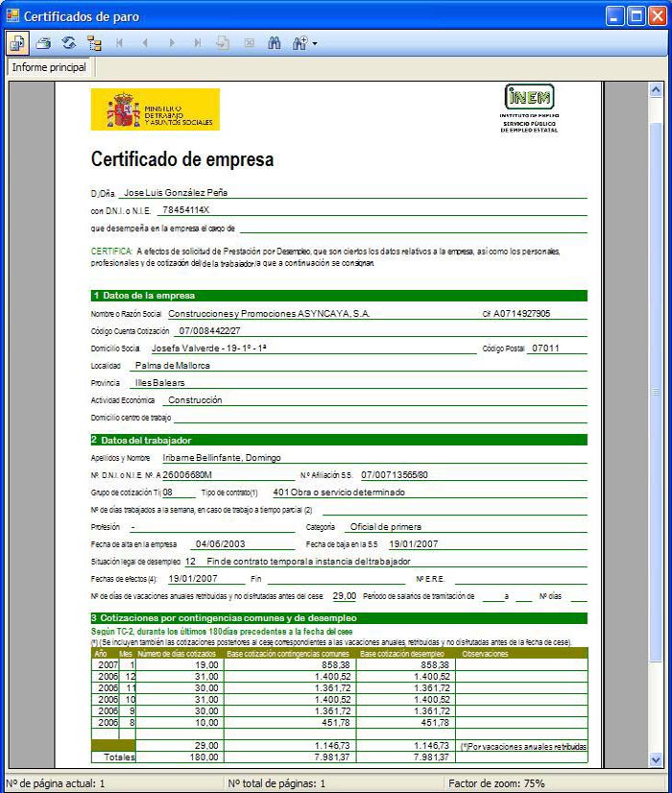Viewport: 672px width, 793px height.
Task: Close the current view with X icon
Action: [249, 43]
